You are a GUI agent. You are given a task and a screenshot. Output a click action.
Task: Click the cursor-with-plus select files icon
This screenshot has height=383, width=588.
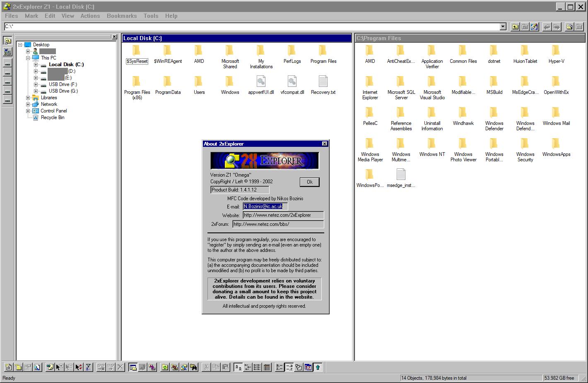click(60, 367)
